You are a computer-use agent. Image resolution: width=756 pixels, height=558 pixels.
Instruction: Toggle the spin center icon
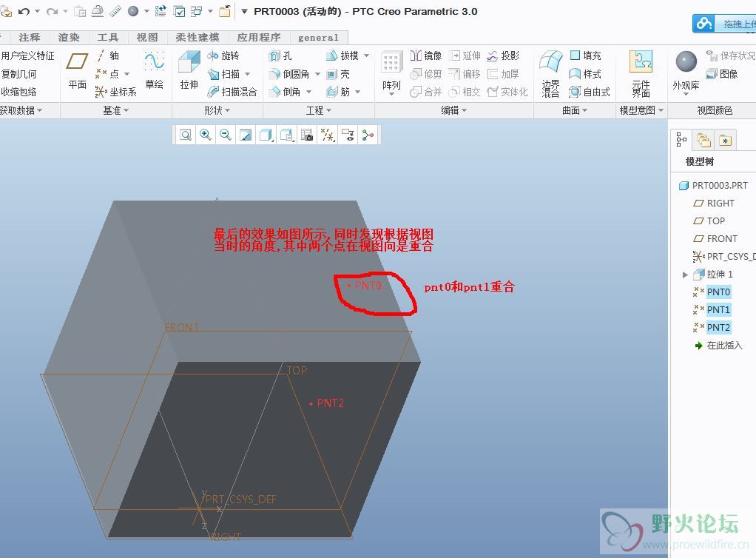pos(368,135)
